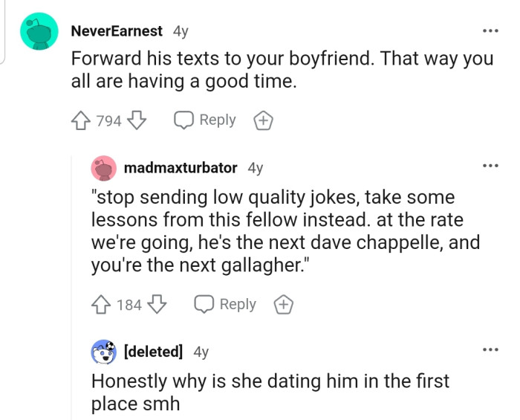Open NeverEarnest's user profile link
Image resolution: width=520 pixels, height=420 pixels.
click(x=116, y=31)
